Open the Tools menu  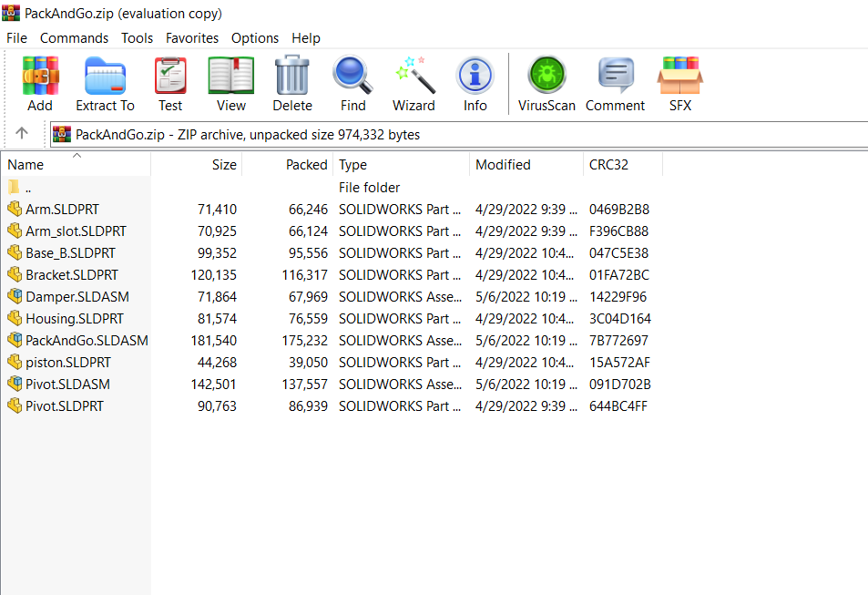point(137,38)
